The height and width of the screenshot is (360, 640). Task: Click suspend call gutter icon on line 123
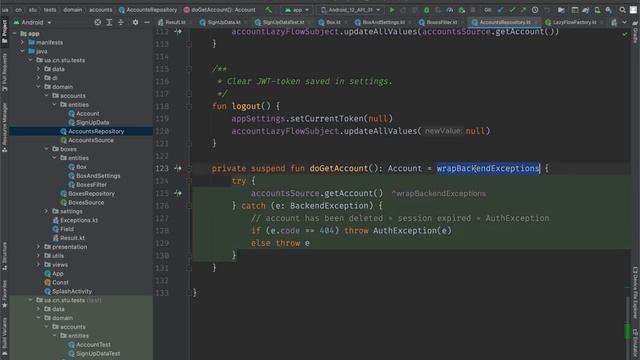[178, 168]
